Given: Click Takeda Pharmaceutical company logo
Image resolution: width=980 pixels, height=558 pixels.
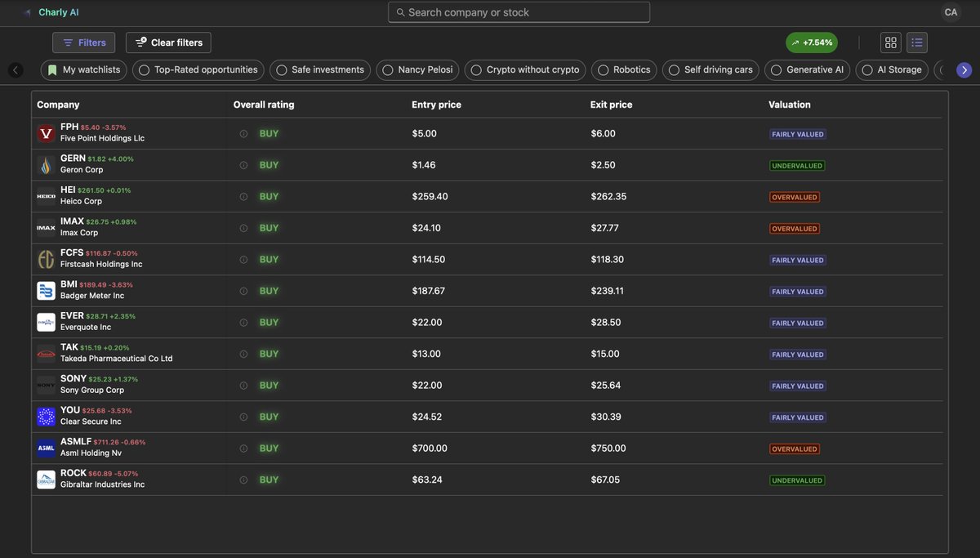Looking at the screenshot, I should [x=47, y=354].
